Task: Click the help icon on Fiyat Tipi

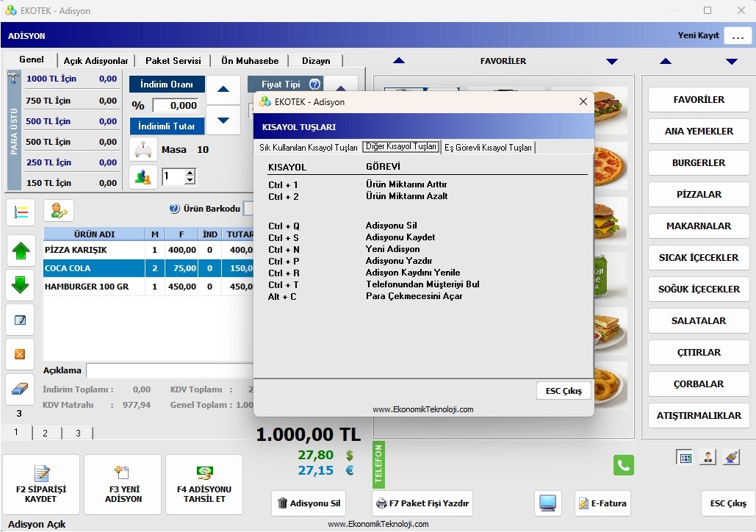Action: [315, 85]
